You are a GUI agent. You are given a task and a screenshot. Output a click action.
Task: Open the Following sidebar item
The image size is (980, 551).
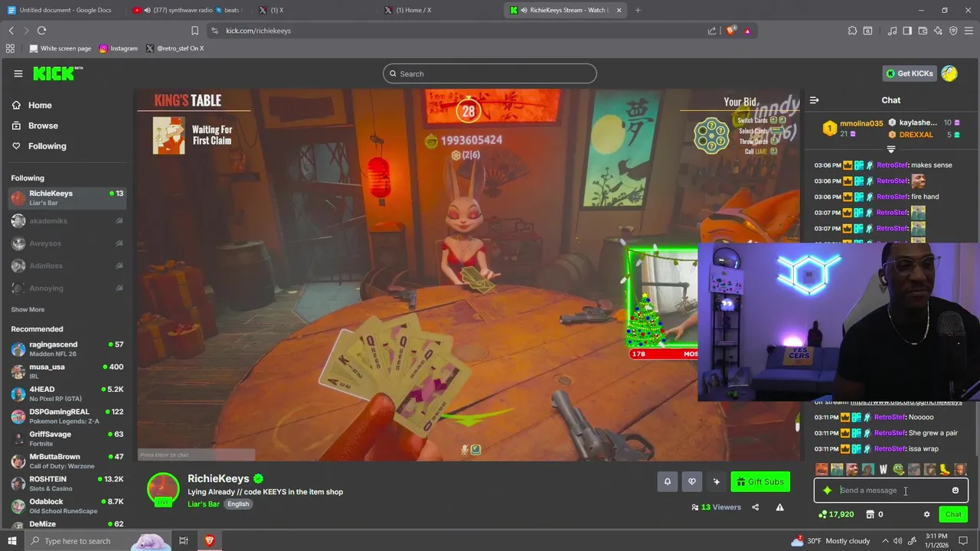[38, 146]
